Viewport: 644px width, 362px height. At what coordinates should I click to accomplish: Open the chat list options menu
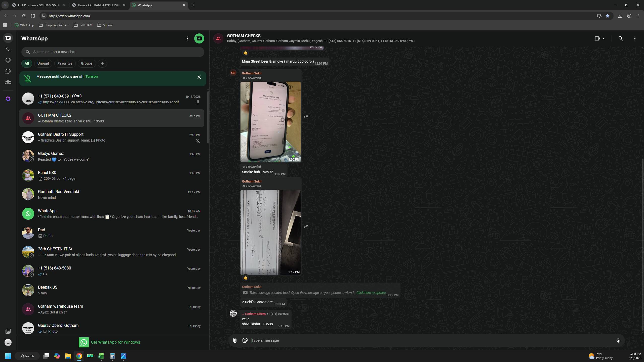(187, 38)
